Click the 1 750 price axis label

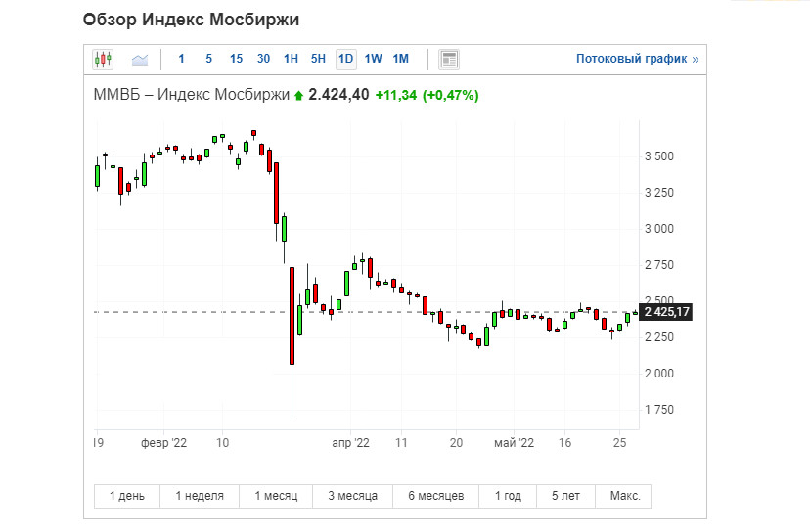coord(659,409)
